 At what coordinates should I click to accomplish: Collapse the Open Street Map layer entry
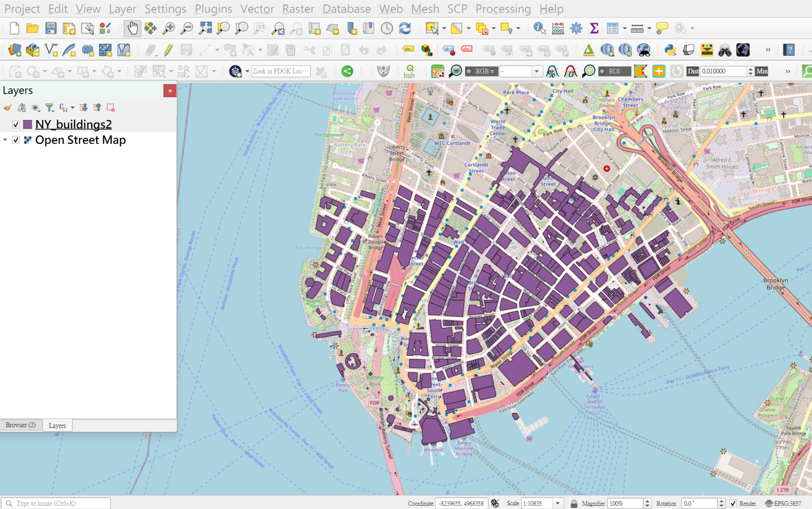[5, 140]
